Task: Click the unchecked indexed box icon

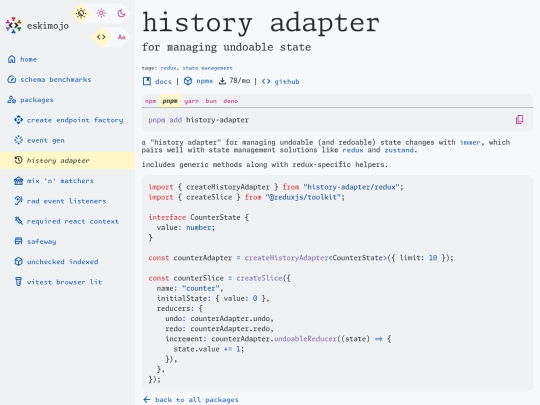Action: [18, 262]
